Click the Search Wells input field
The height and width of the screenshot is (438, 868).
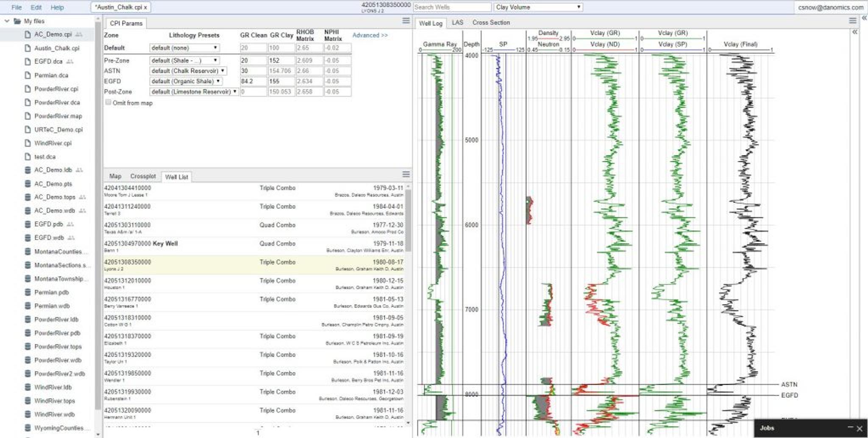click(x=452, y=7)
